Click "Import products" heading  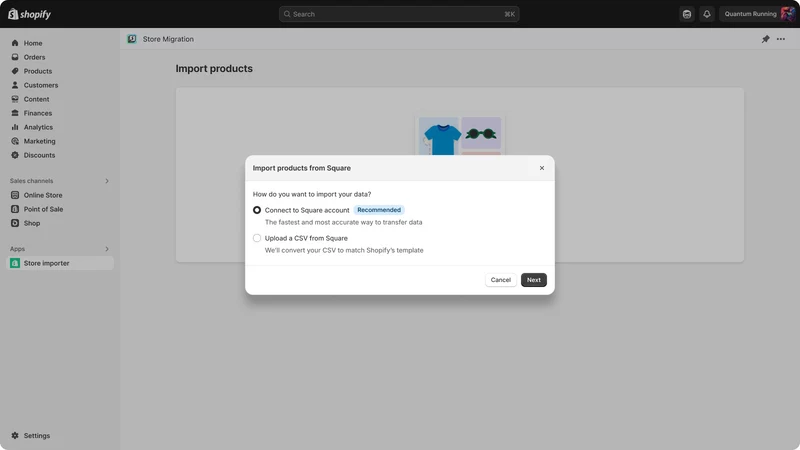(x=214, y=68)
